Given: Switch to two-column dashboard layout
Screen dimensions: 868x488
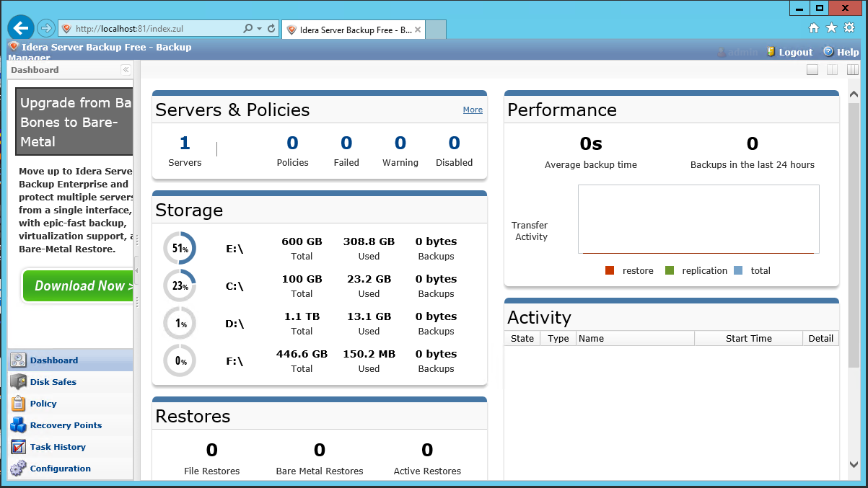Looking at the screenshot, I should [833, 70].
